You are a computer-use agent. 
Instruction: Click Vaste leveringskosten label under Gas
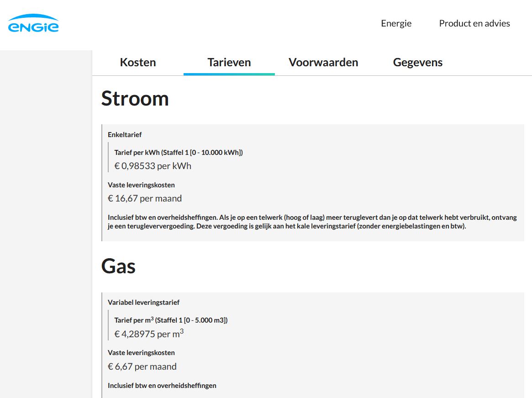[141, 353]
